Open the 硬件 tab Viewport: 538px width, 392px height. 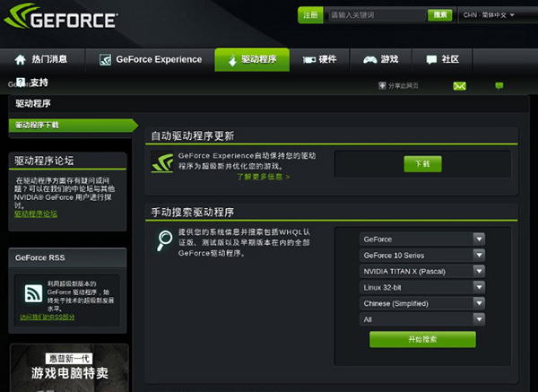(319, 60)
